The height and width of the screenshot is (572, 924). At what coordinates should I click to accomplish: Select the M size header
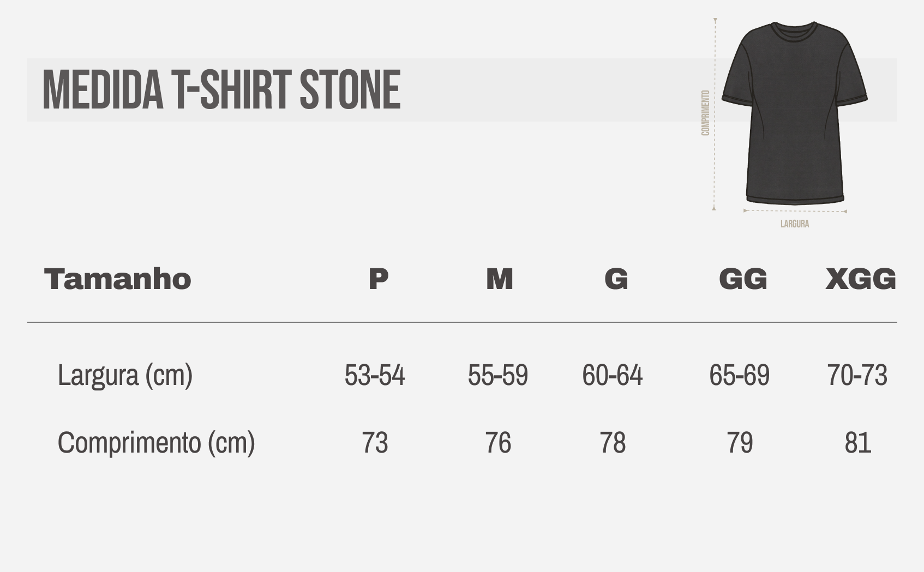click(x=499, y=279)
